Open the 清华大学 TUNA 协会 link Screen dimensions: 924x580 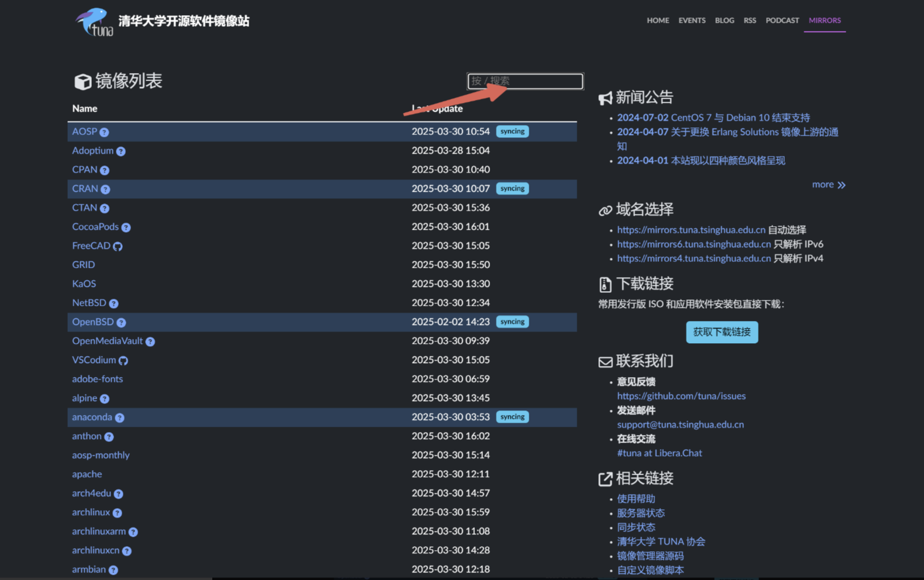(661, 542)
